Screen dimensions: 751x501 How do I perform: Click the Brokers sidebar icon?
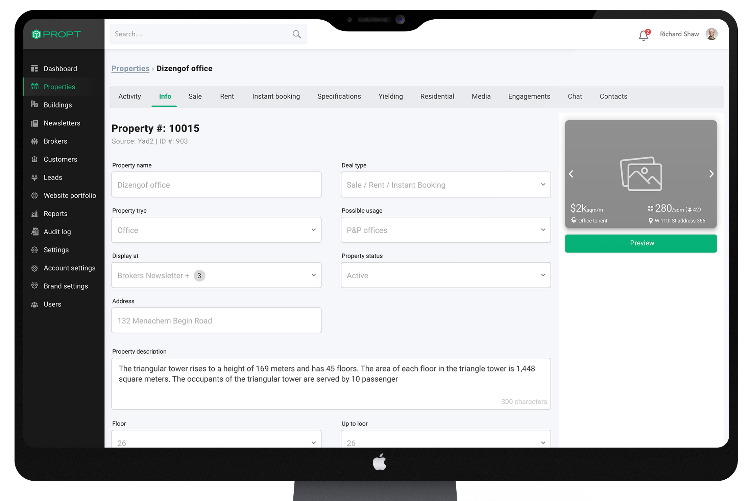tap(34, 141)
